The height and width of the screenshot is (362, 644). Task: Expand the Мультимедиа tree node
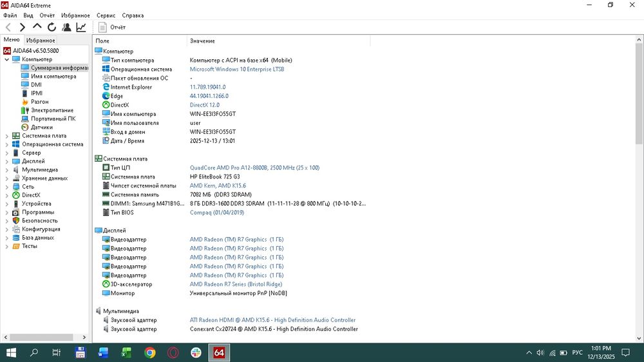click(6, 169)
